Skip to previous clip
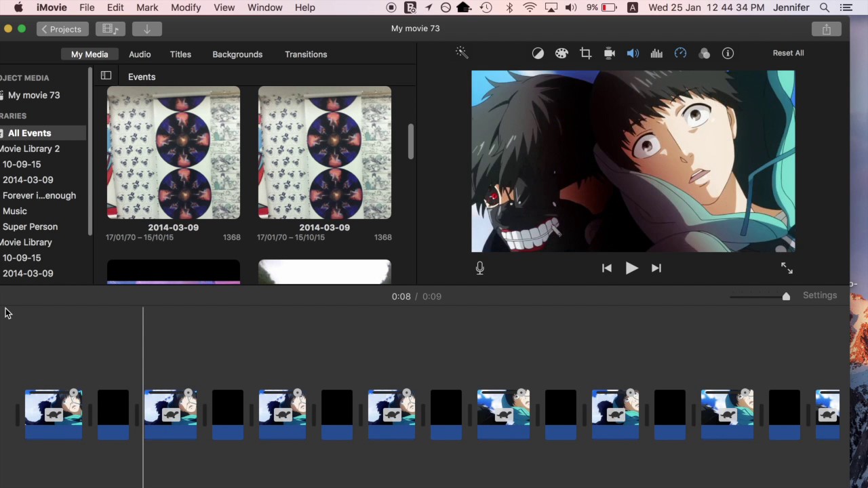The width and height of the screenshot is (868, 488). [607, 268]
